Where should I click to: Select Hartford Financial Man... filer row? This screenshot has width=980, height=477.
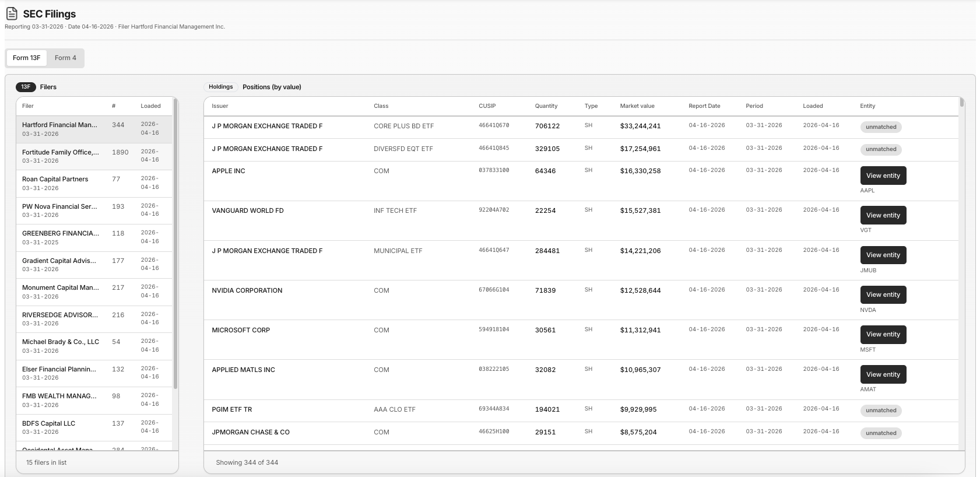pos(94,129)
